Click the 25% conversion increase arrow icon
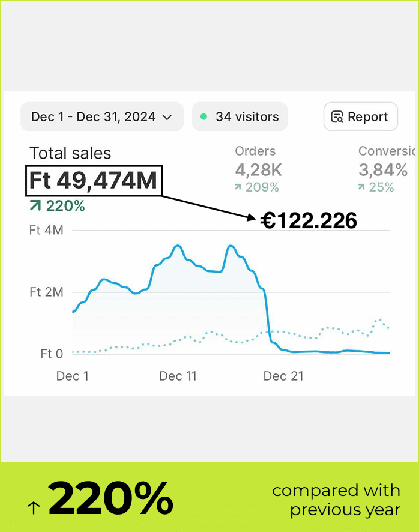The height and width of the screenshot is (532, 419). click(x=361, y=187)
